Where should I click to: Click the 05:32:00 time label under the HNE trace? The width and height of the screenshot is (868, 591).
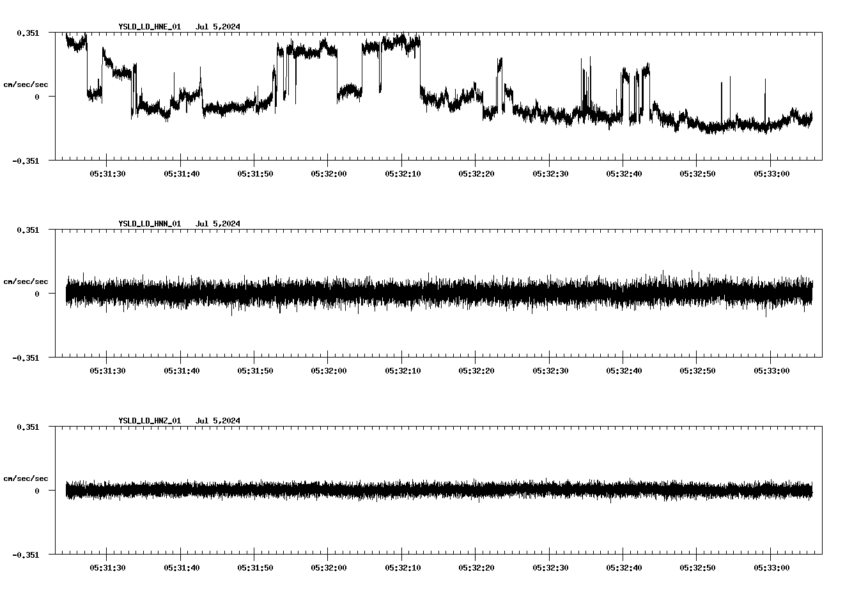328,172
